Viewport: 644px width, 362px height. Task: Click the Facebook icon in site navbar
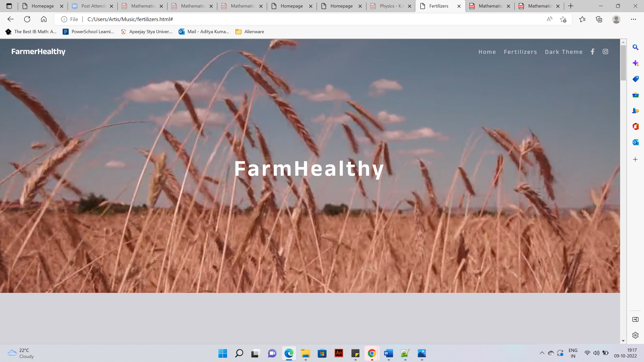coord(592,52)
